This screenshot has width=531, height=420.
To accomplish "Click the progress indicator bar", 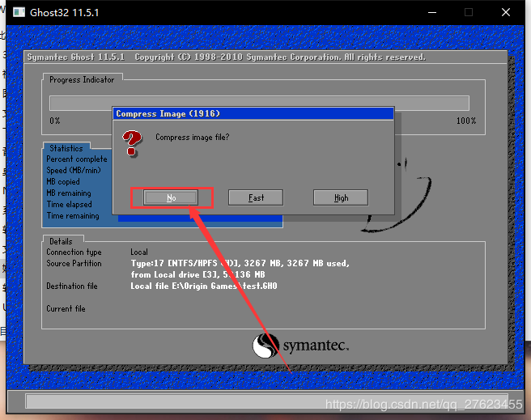I will pyautogui.click(x=259, y=103).
